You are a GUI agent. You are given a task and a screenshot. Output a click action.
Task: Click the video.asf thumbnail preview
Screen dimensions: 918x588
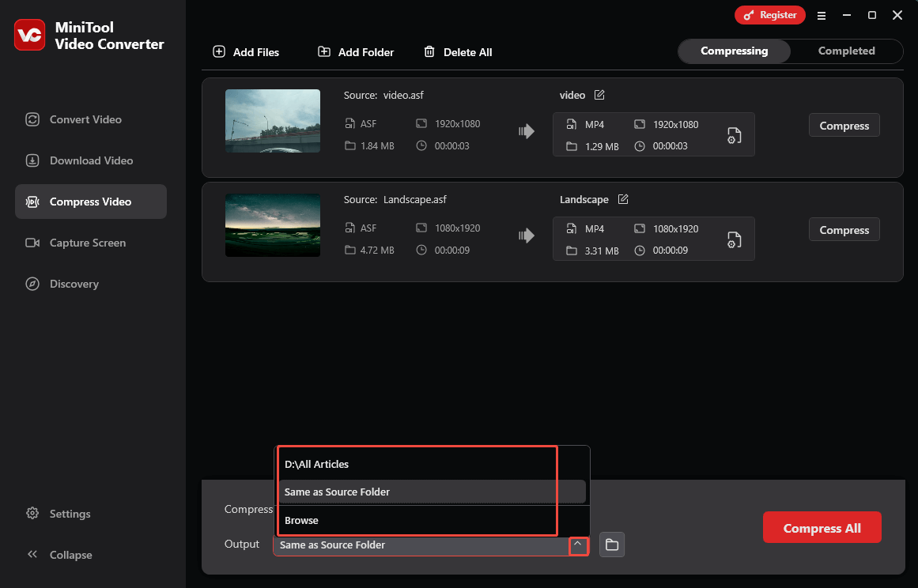click(x=272, y=121)
